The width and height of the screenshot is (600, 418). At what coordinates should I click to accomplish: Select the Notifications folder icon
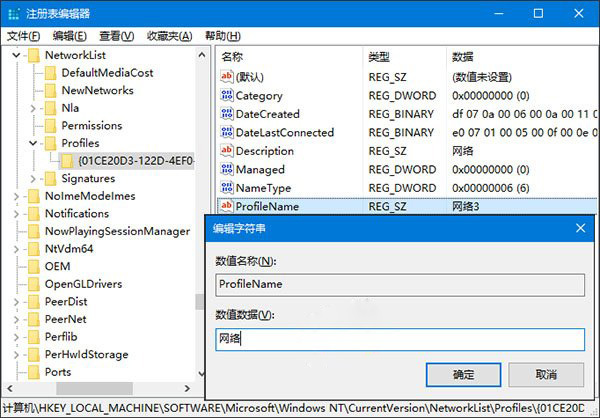(x=34, y=214)
